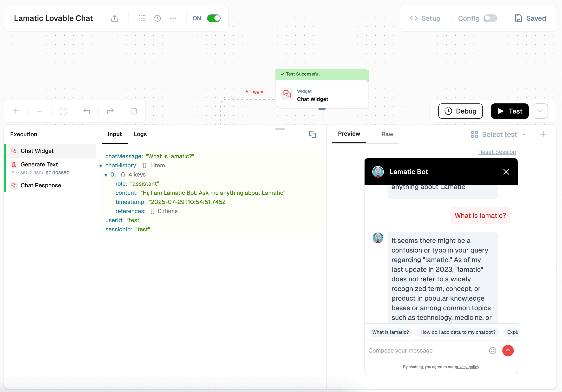562x392 pixels.
Task: Click the Reset Session link
Action: 497,152
